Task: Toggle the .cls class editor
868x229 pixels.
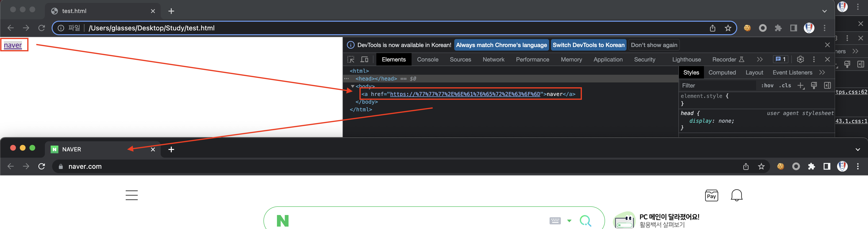Action: (x=785, y=86)
